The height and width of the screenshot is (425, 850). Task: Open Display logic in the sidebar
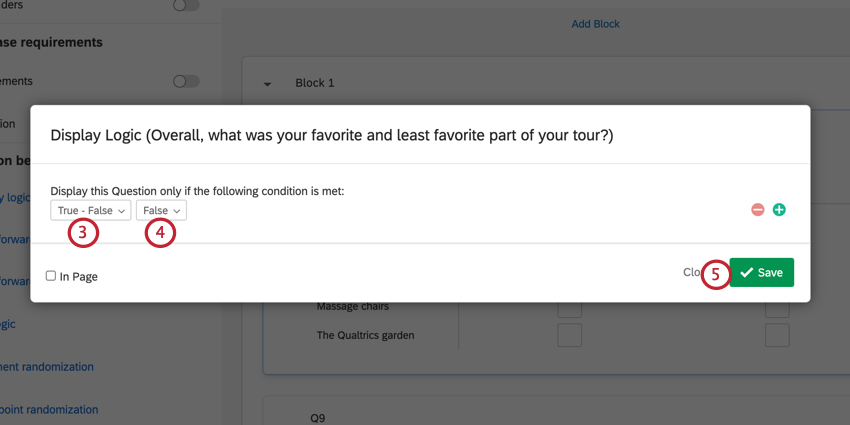click(x=15, y=197)
